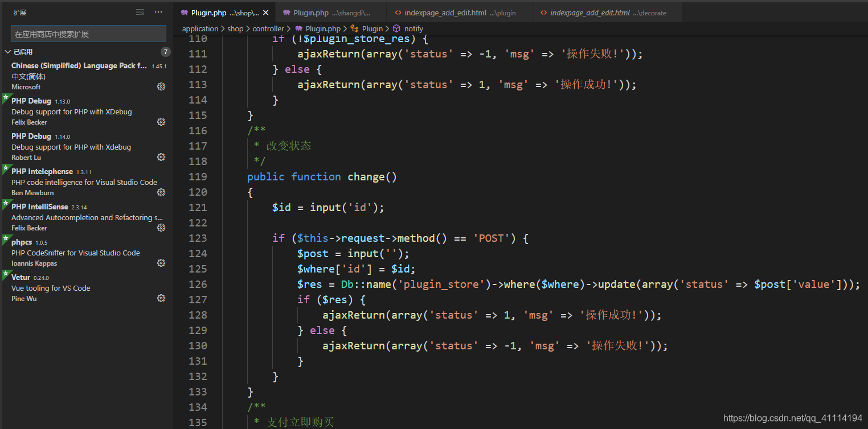868x429 pixels.
Task: Open gear menu for Felix Becker PHP Debug
Action: coord(161,122)
